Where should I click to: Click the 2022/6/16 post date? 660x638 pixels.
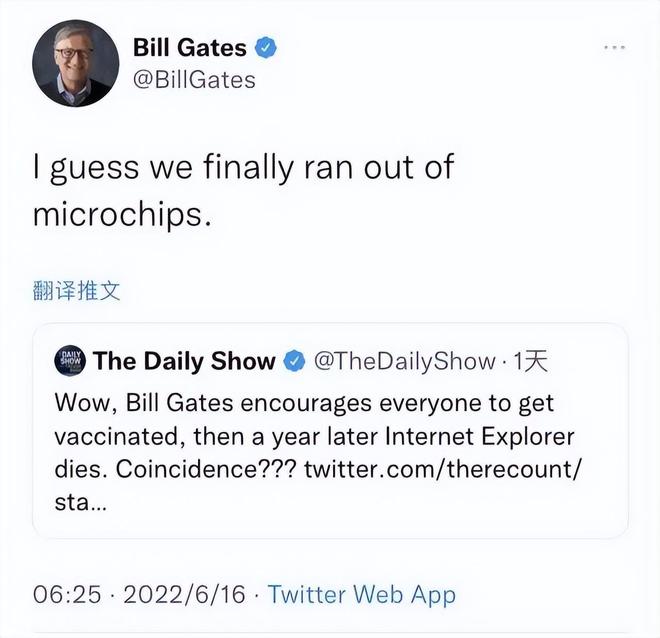point(184,594)
